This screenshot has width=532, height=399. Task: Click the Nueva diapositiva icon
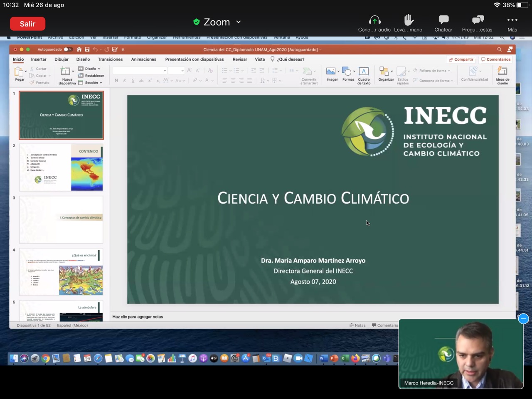tap(66, 71)
